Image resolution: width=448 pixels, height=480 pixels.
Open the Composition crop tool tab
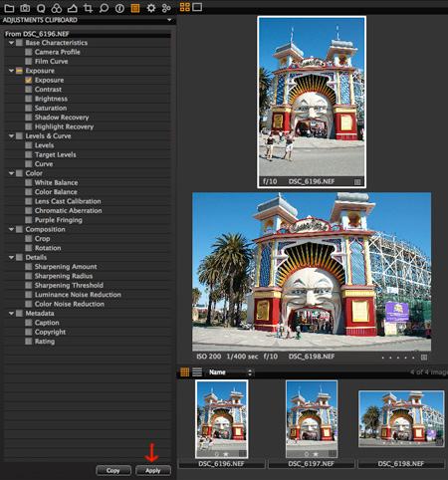pos(88,8)
